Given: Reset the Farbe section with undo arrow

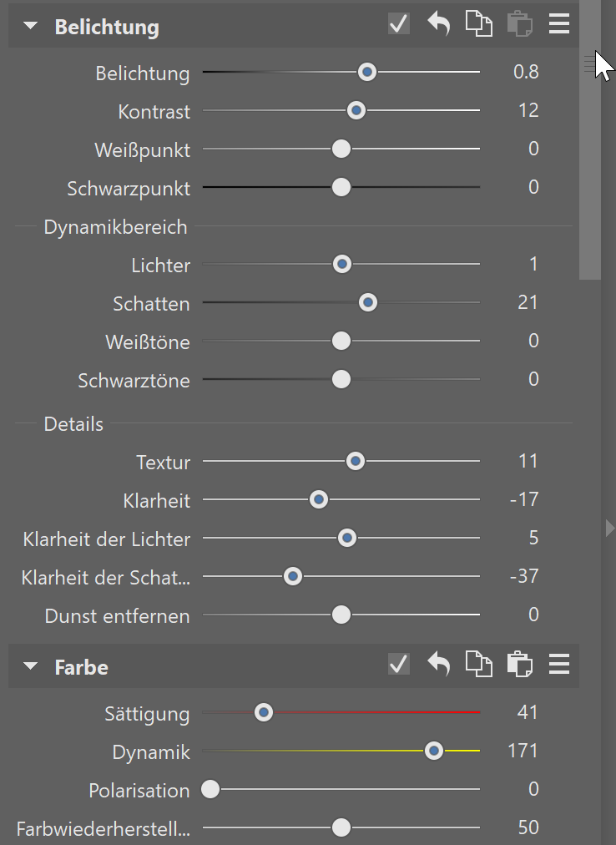Looking at the screenshot, I should 439,663.
